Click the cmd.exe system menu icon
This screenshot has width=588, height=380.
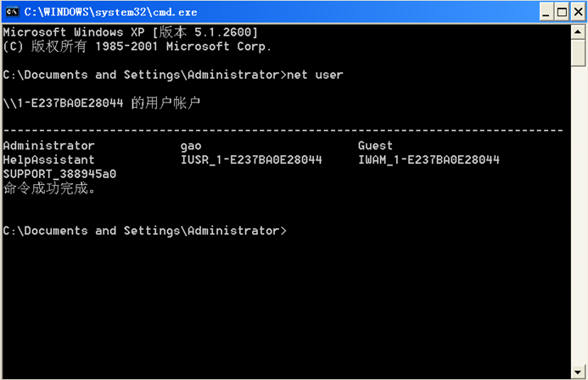click(12, 12)
